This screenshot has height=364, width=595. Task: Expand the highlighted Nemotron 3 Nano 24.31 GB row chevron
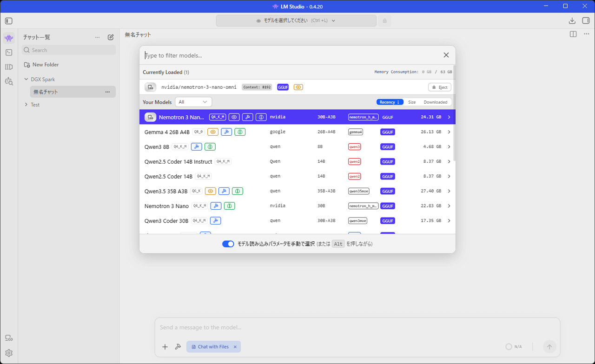449,117
